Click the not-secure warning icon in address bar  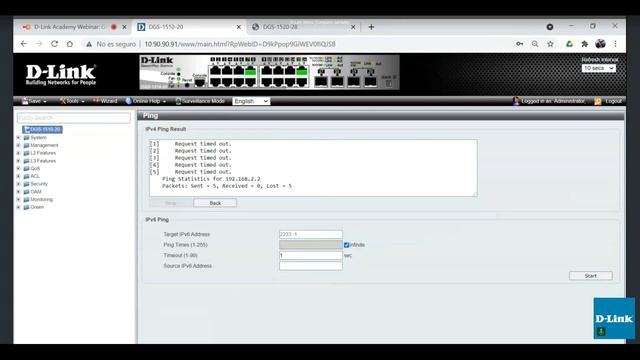[x=89, y=44]
